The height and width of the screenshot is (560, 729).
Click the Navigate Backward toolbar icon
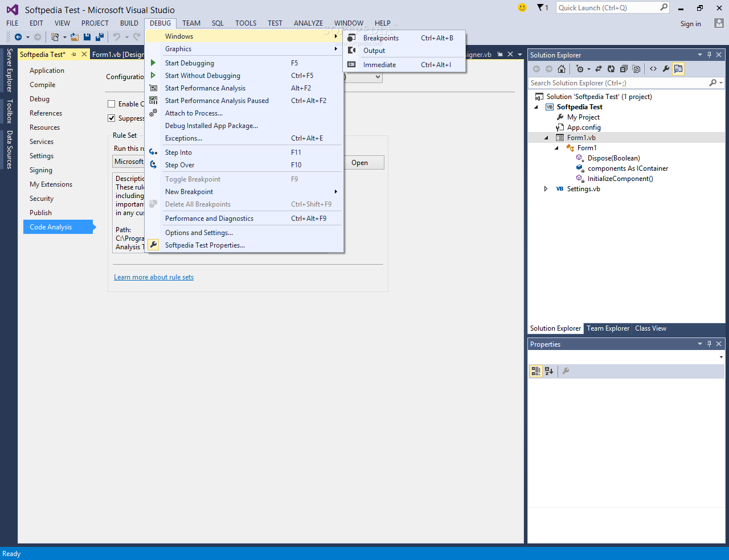tap(18, 37)
